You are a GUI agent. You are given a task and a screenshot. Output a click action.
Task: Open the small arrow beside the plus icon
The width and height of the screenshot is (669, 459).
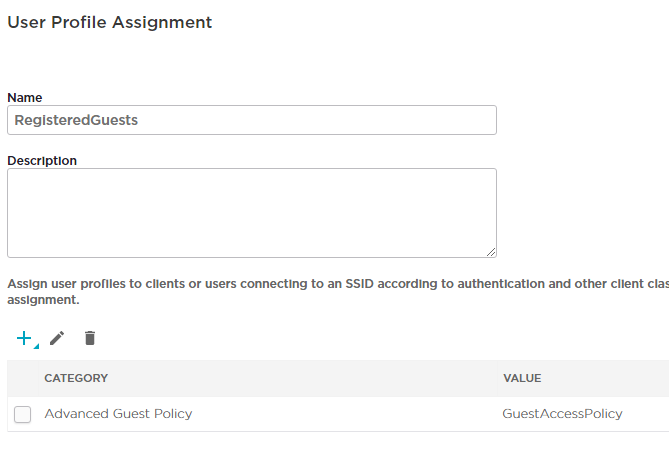pos(37,346)
